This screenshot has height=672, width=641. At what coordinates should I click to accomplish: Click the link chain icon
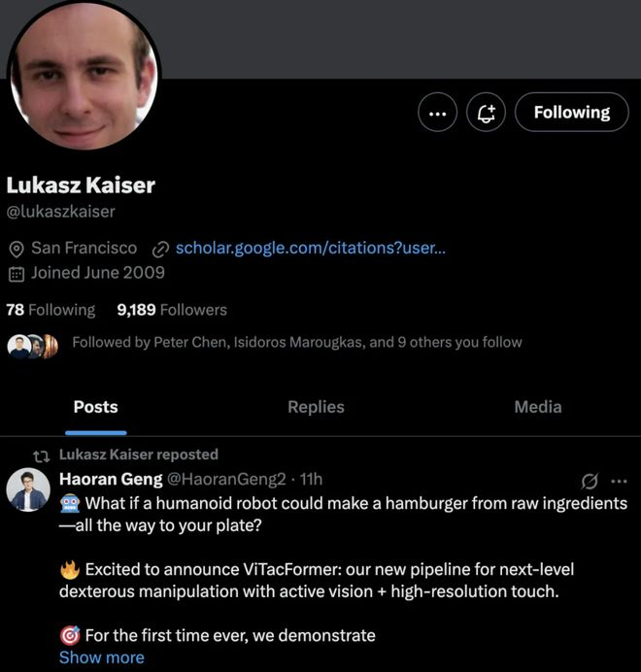162,249
